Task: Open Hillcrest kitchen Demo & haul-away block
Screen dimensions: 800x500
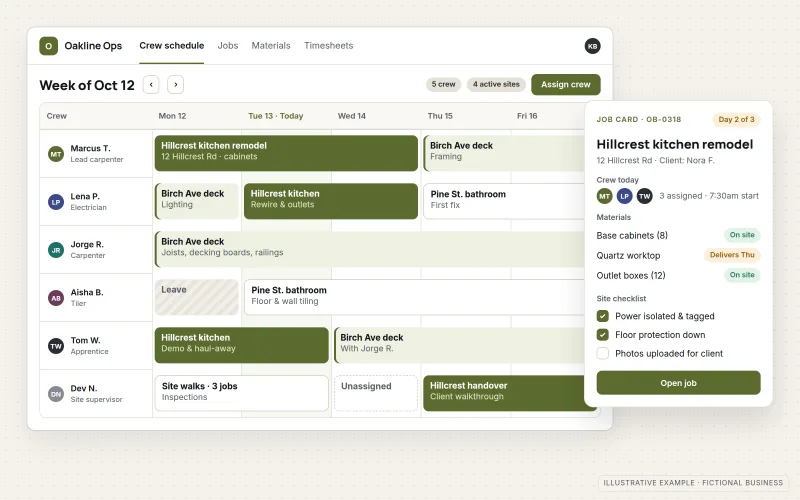Action: click(x=241, y=345)
